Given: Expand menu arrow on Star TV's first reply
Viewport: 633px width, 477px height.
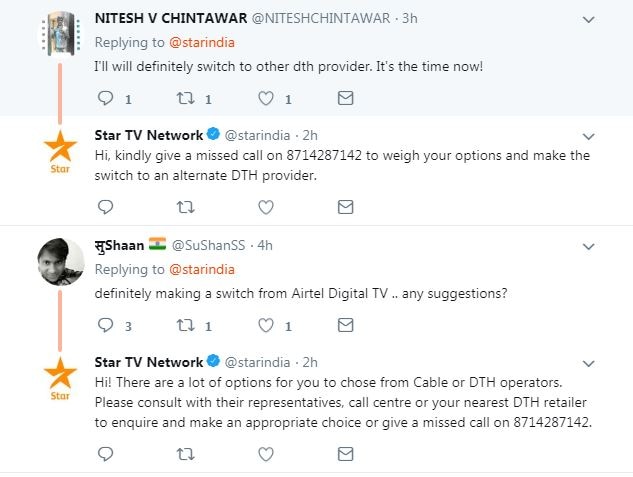Looking at the screenshot, I should [x=590, y=135].
